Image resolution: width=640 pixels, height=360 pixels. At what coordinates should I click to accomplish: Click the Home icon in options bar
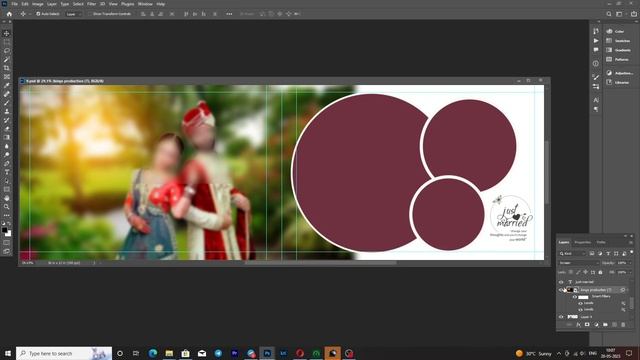coord(9,14)
